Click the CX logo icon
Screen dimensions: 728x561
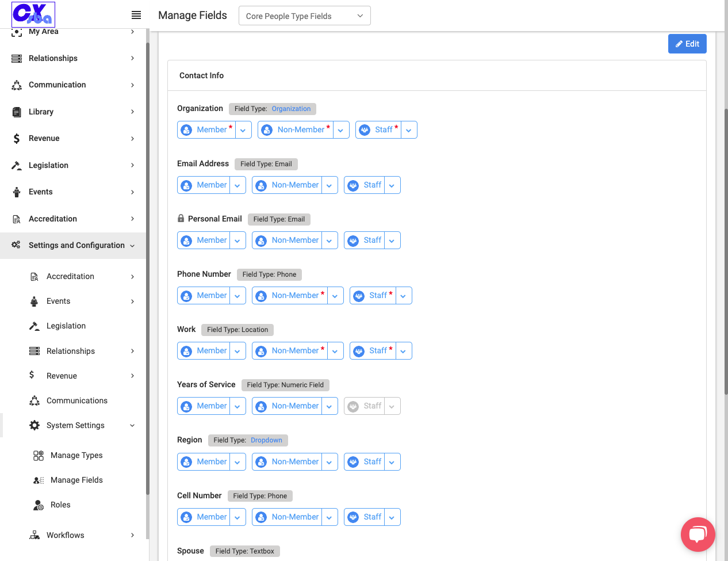pyautogui.click(x=33, y=15)
